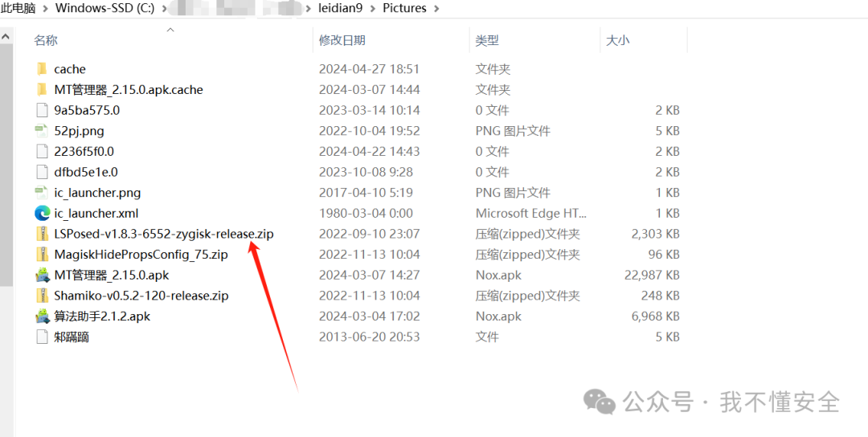Click the 算法助手2.1.2.apk Nox icon
This screenshot has width=868, height=437.
(42, 317)
